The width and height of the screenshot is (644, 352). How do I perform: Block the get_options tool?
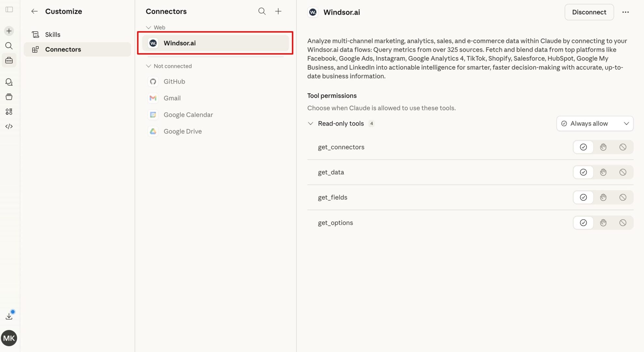click(623, 223)
